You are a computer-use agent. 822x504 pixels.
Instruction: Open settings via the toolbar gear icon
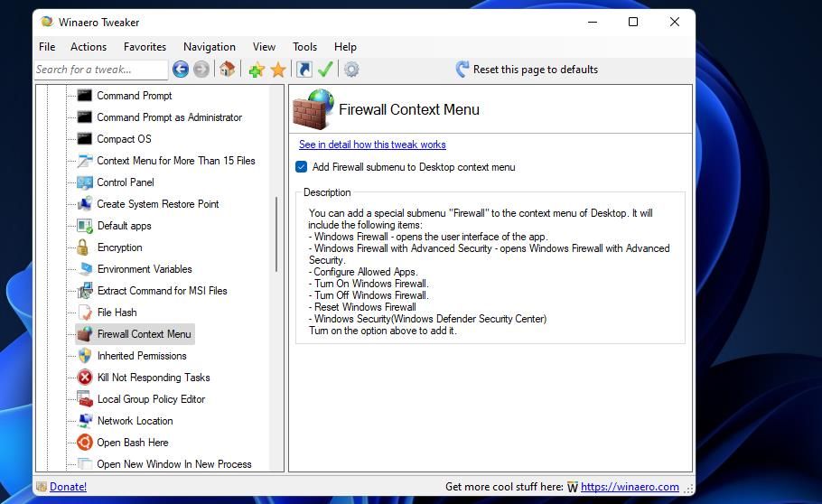pyautogui.click(x=351, y=70)
